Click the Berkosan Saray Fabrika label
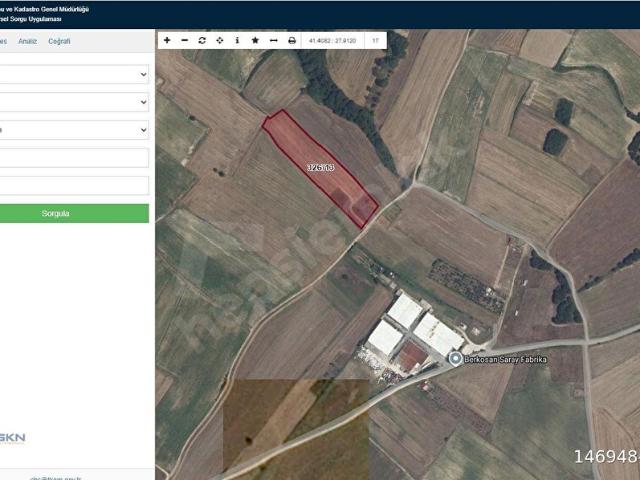640x480 pixels. pyautogui.click(x=505, y=360)
